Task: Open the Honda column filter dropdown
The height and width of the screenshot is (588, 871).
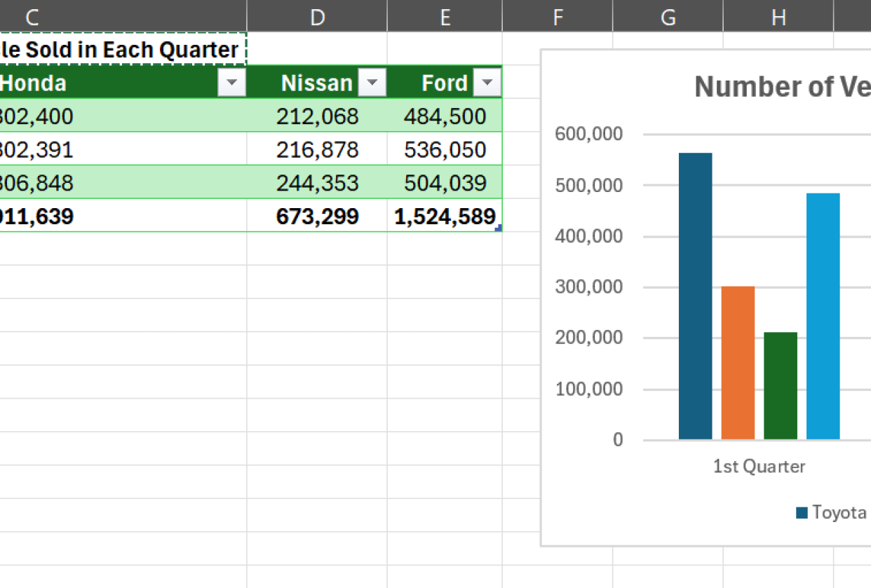Action: 231,83
